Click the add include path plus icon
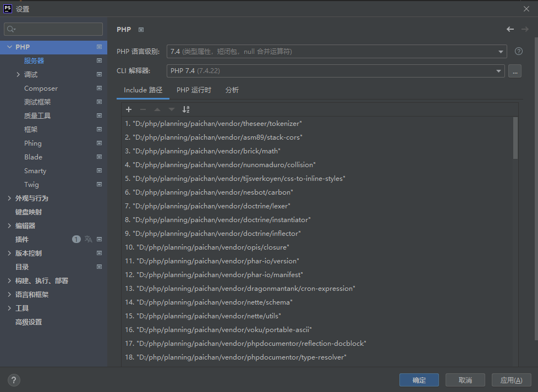The width and height of the screenshot is (538, 392). point(129,109)
